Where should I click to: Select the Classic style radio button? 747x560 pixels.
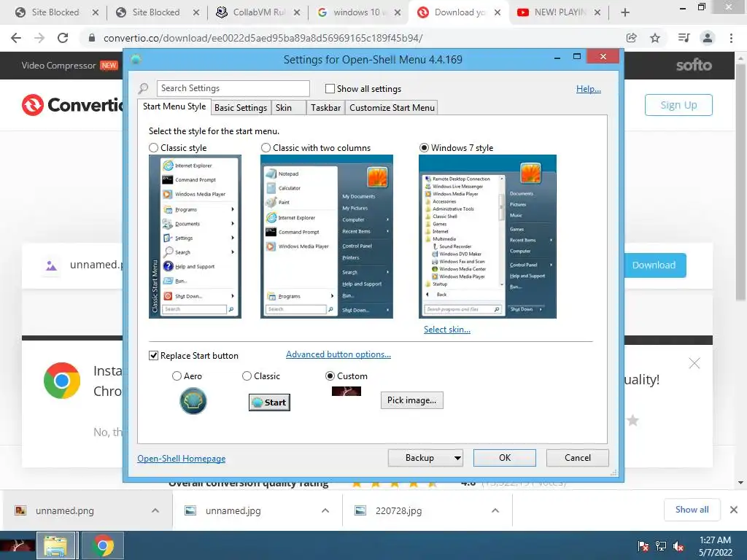153,148
